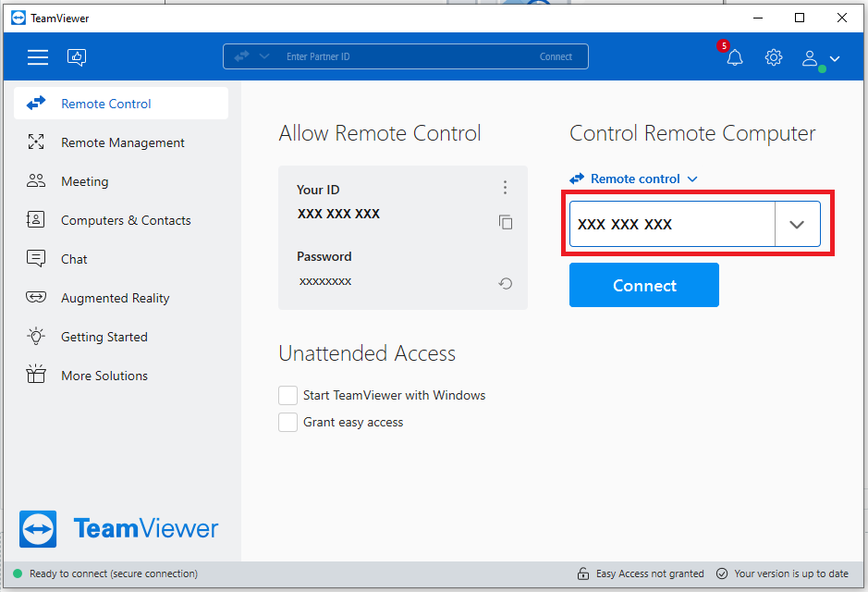This screenshot has width=868, height=592.
Task: Open the Your ID options three-dot menu
Action: (505, 187)
